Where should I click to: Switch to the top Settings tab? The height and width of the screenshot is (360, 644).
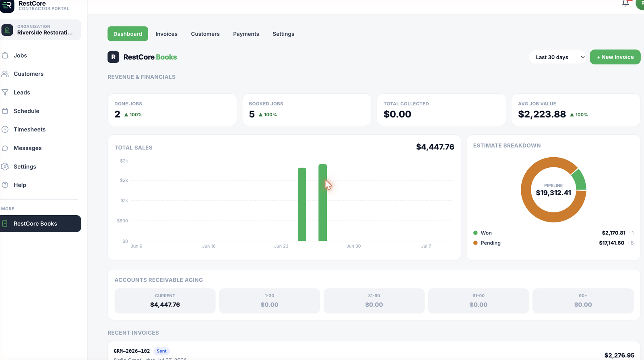point(283,34)
